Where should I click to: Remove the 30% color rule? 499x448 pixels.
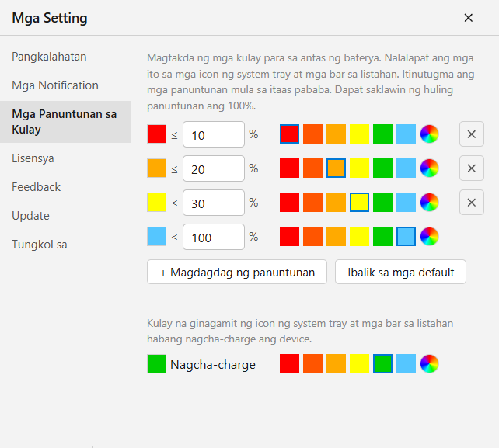(x=472, y=202)
